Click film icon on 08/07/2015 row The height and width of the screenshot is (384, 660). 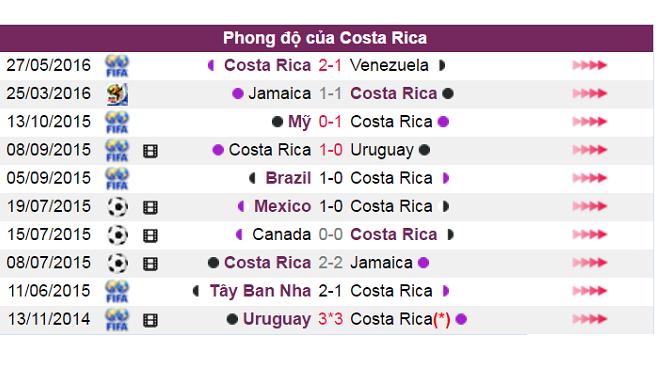coord(150,264)
